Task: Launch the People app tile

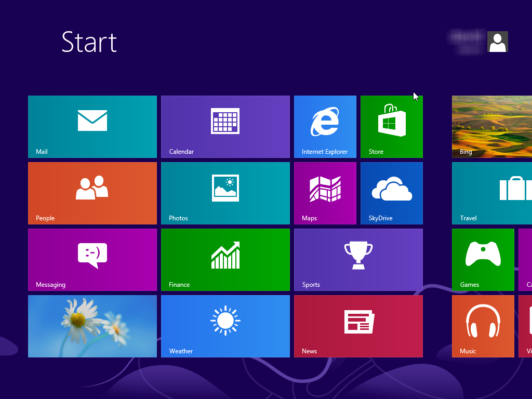Action: pos(92,193)
